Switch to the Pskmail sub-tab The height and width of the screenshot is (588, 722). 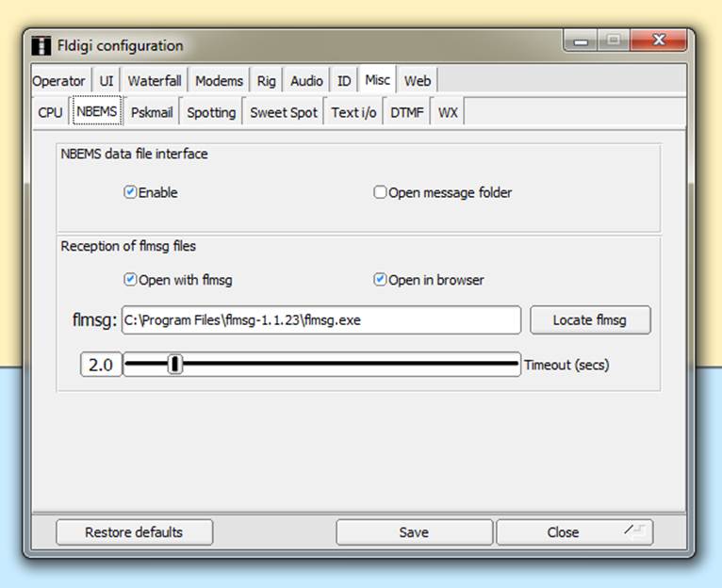[152, 112]
